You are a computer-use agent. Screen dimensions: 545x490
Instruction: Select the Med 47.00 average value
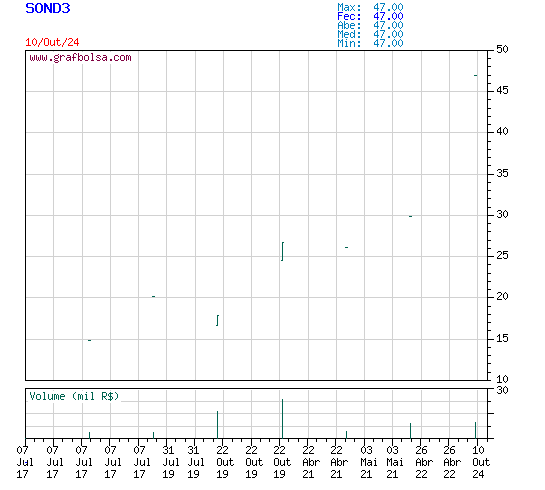point(388,34)
